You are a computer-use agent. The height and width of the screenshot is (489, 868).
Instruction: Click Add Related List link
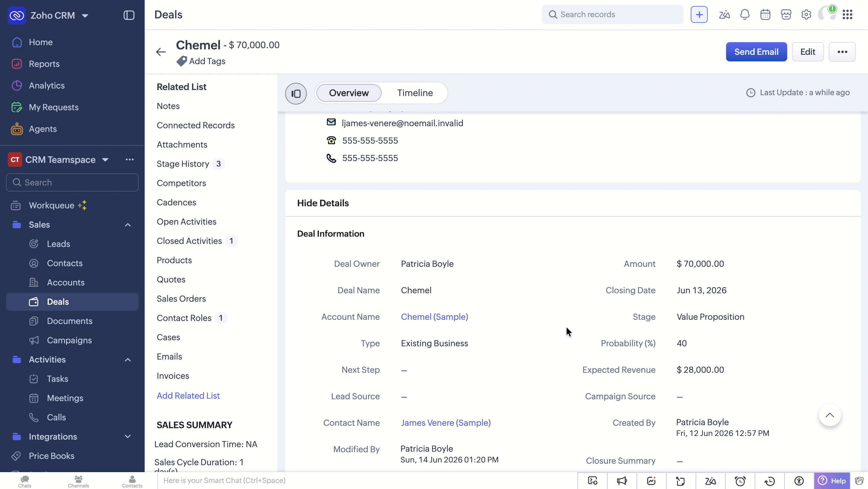click(188, 395)
